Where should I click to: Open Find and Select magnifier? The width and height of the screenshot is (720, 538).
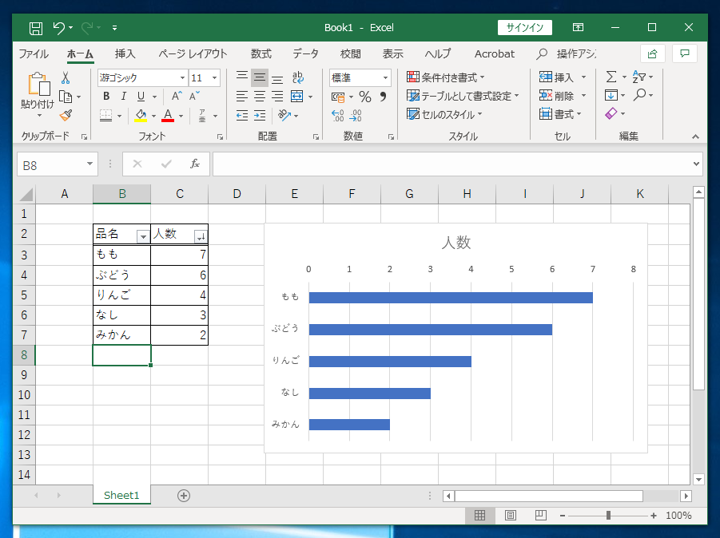tap(640, 95)
